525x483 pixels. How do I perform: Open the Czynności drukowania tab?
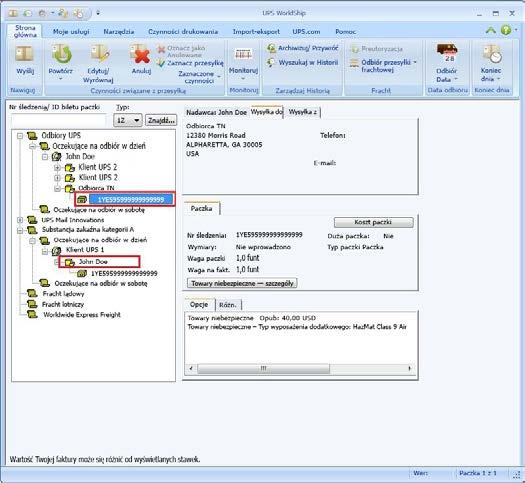coord(183,32)
